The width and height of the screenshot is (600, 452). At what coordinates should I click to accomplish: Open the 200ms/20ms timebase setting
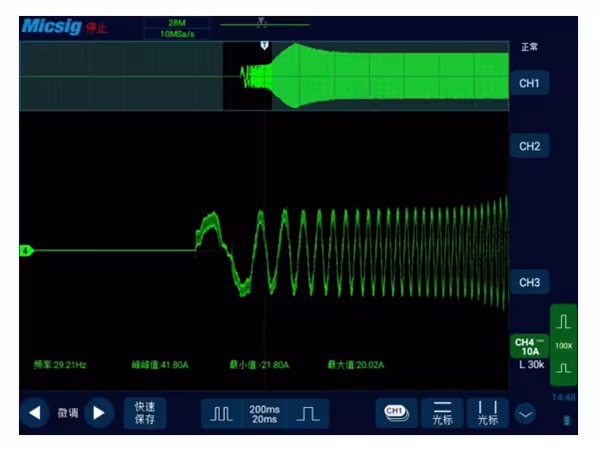tap(264, 414)
